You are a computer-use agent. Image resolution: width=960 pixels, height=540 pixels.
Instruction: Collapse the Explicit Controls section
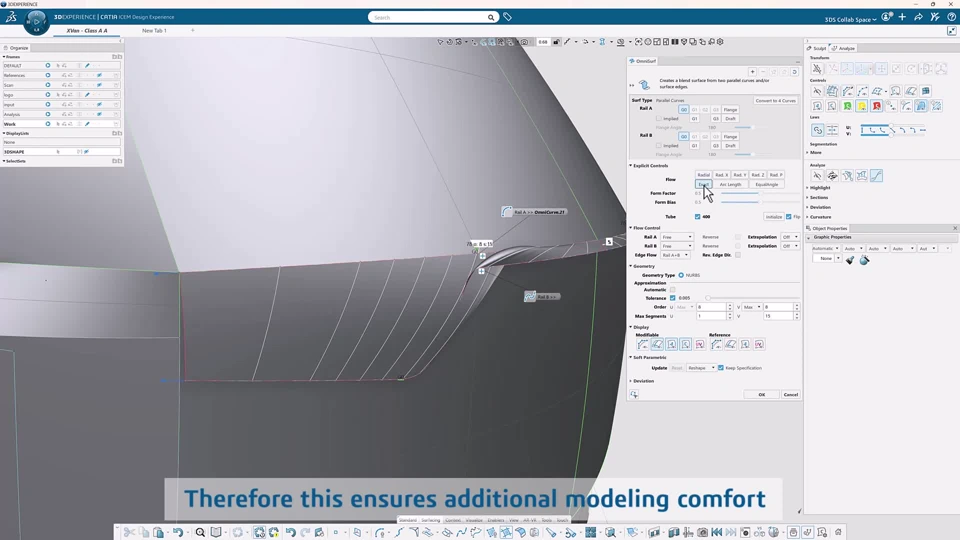pos(649,166)
